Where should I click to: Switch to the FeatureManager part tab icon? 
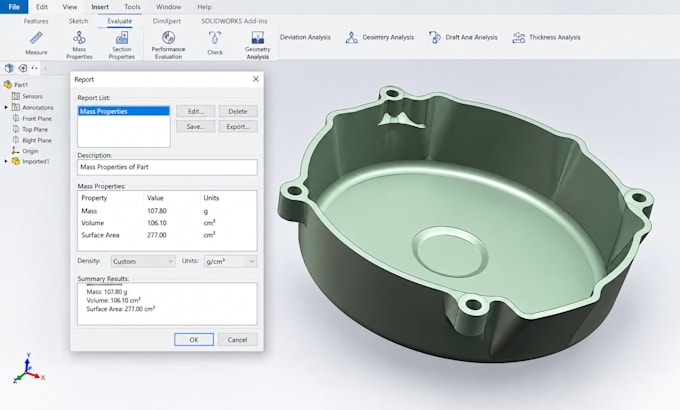coord(9,68)
